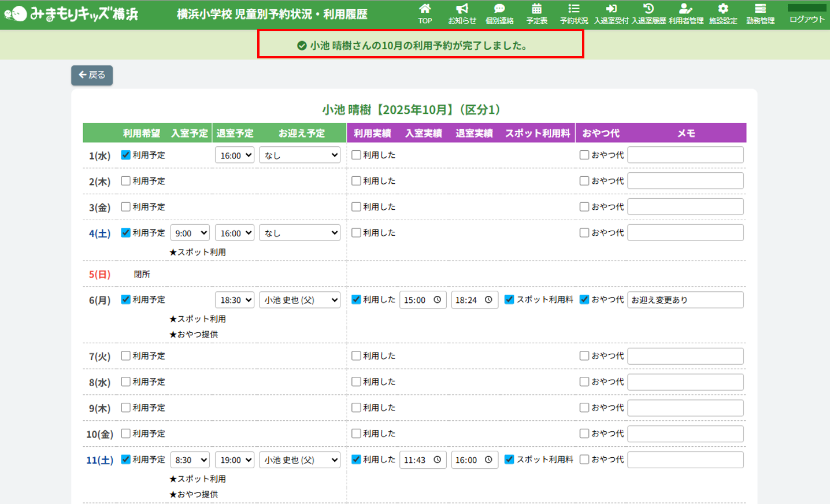Viewport: 830px width, 504px height.
Task: Check 利用した for 1(水)
Action: tap(356, 155)
